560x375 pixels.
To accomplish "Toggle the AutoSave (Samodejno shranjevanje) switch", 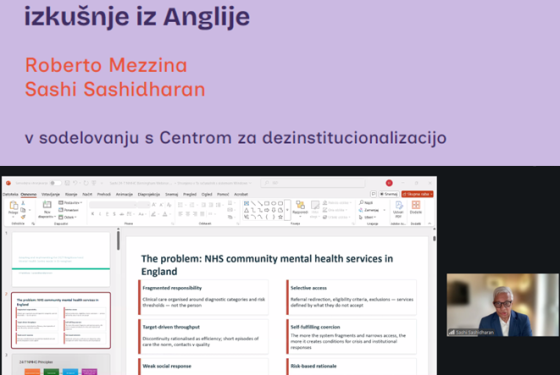I will coord(55,183).
